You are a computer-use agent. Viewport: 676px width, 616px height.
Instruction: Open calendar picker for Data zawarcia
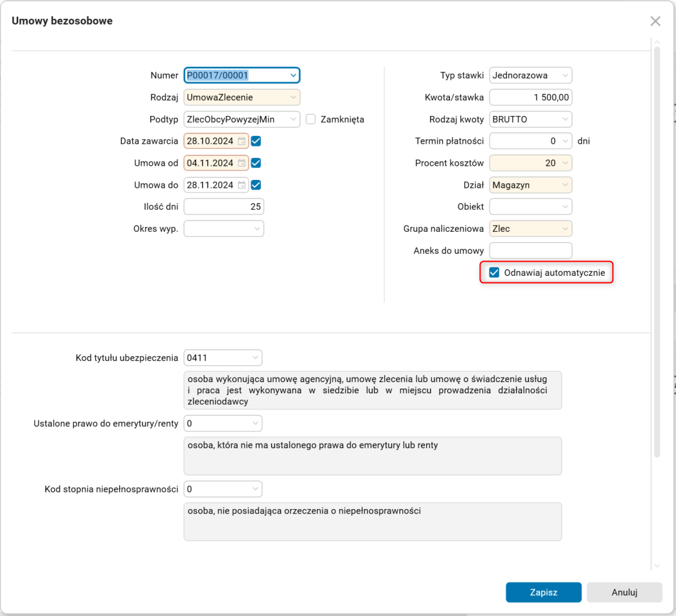[242, 141]
